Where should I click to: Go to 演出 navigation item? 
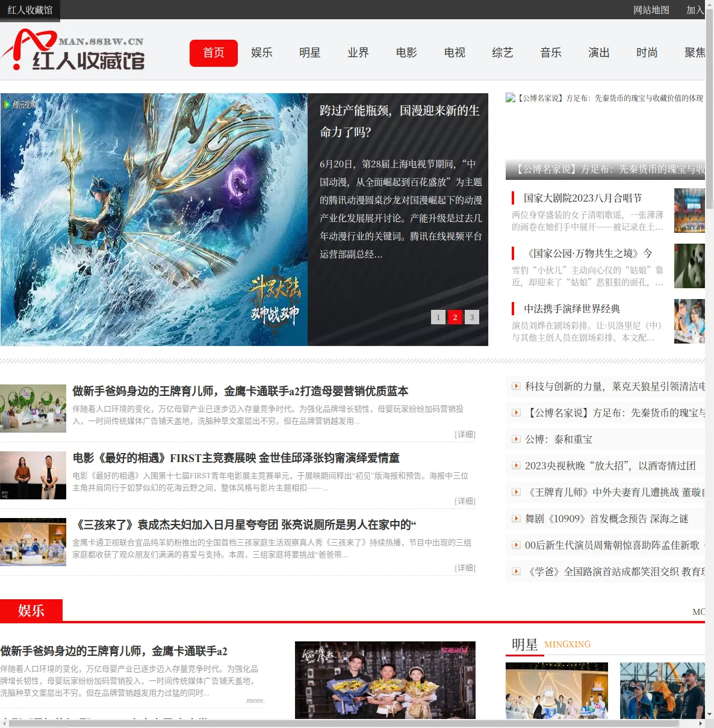[599, 53]
